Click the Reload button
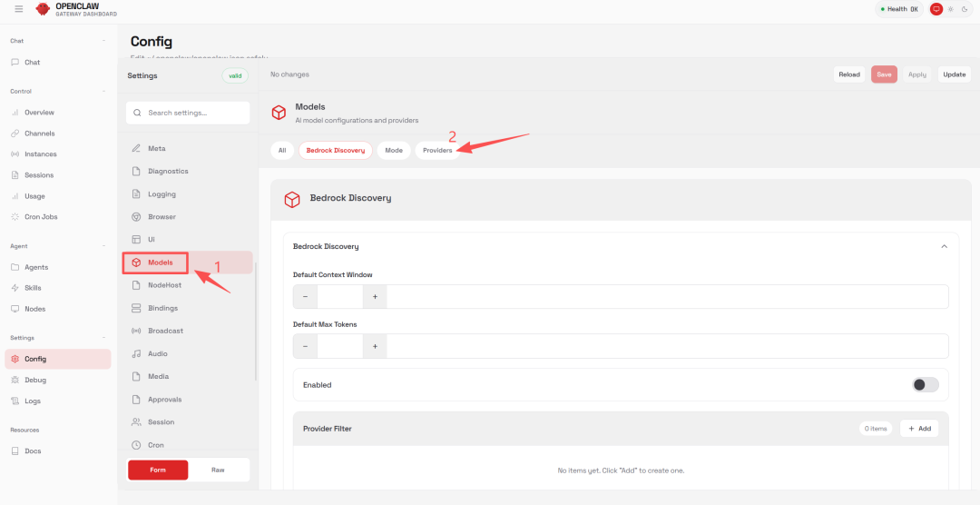Image resolution: width=980 pixels, height=505 pixels. pos(848,74)
